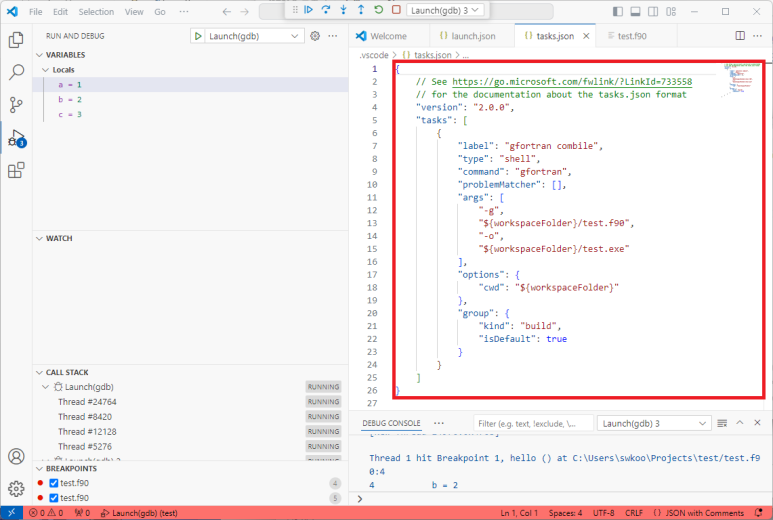Open editor more actions menu
This screenshot has width=773, height=520.
[758, 35]
